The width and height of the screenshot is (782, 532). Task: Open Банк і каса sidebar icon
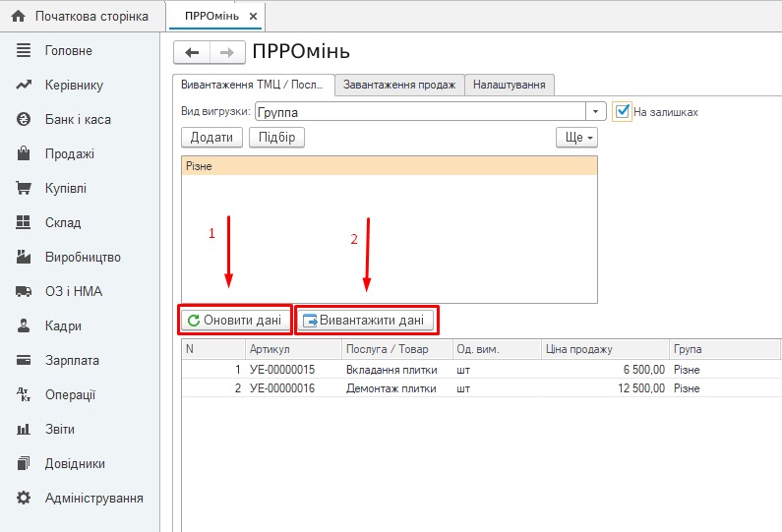(x=25, y=119)
